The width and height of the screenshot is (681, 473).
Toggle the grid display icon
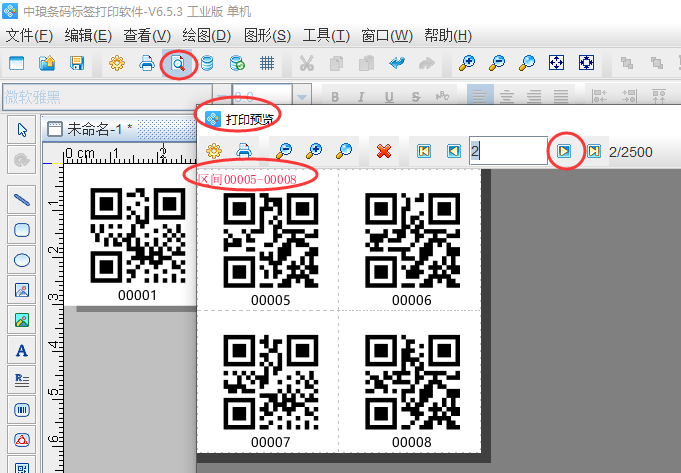pos(267,63)
